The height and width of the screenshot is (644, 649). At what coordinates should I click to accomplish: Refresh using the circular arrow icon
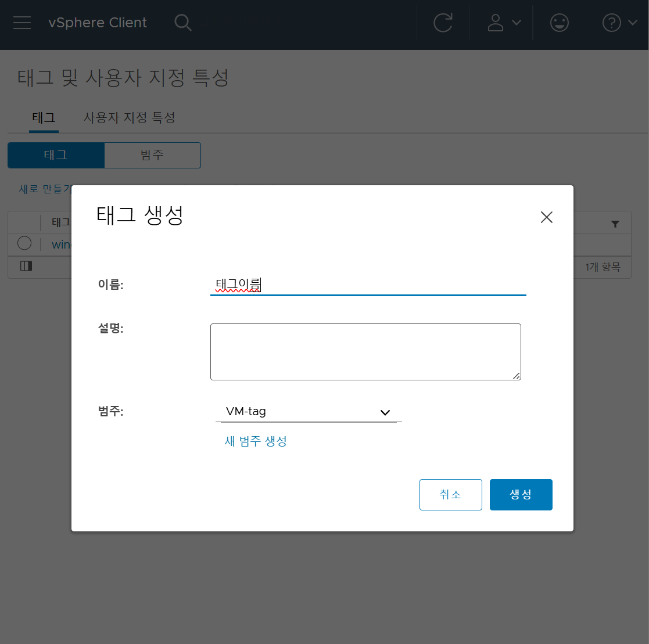pyautogui.click(x=443, y=22)
